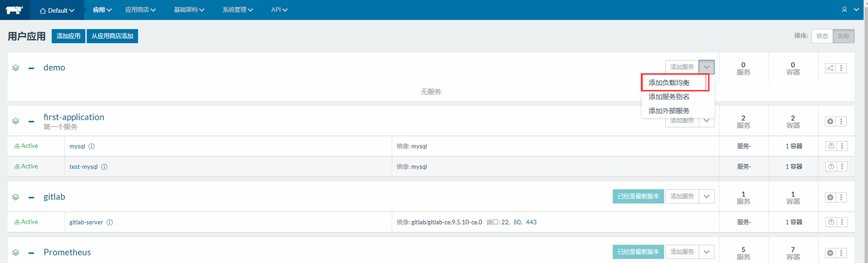Choose 添加服务别名 menu entry
The width and height of the screenshot is (868, 263).
click(669, 97)
